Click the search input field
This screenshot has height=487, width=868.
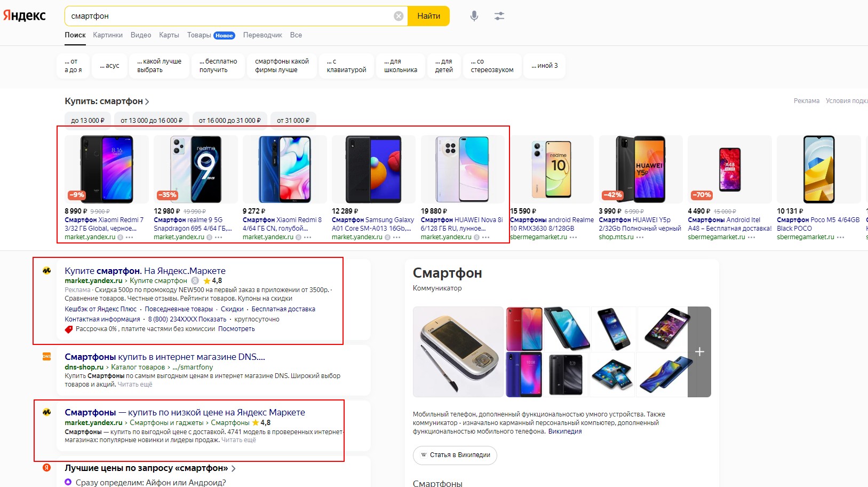(x=229, y=16)
